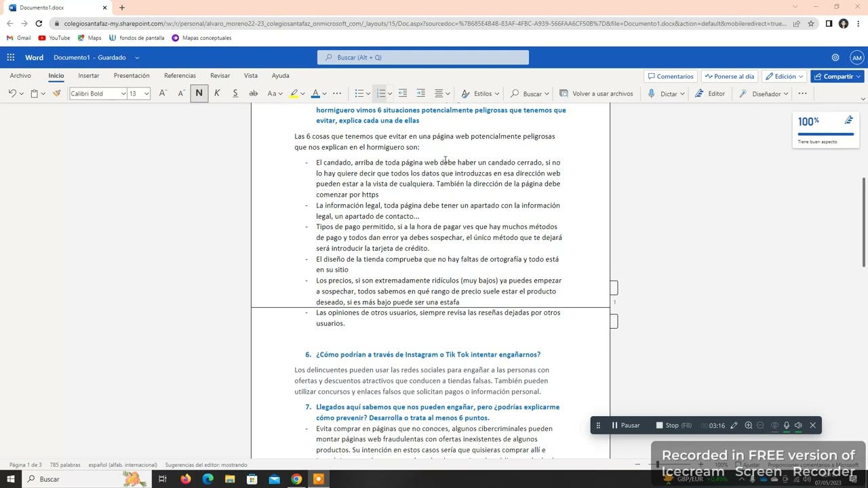The image size is (868, 488).
Task: Open the Estilos styles gallery
Action: (x=480, y=94)
